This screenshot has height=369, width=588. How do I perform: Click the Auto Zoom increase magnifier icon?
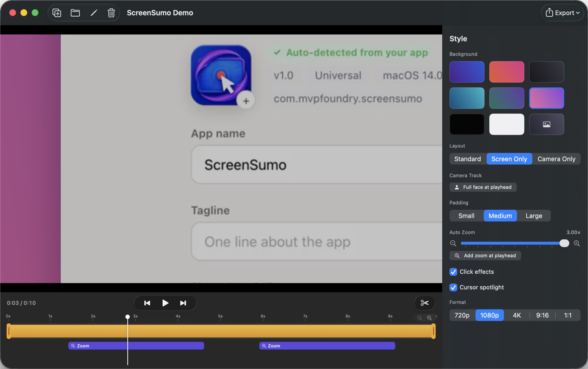[577, 243]
